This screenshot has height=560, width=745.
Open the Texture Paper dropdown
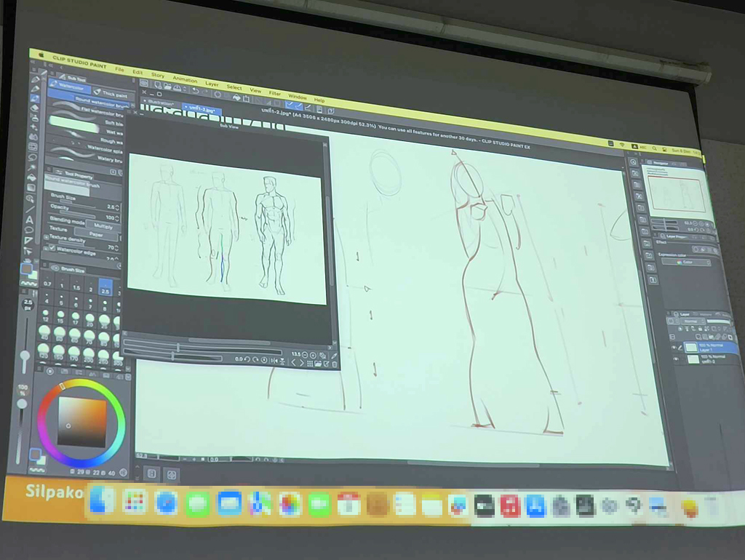[97, 234]
